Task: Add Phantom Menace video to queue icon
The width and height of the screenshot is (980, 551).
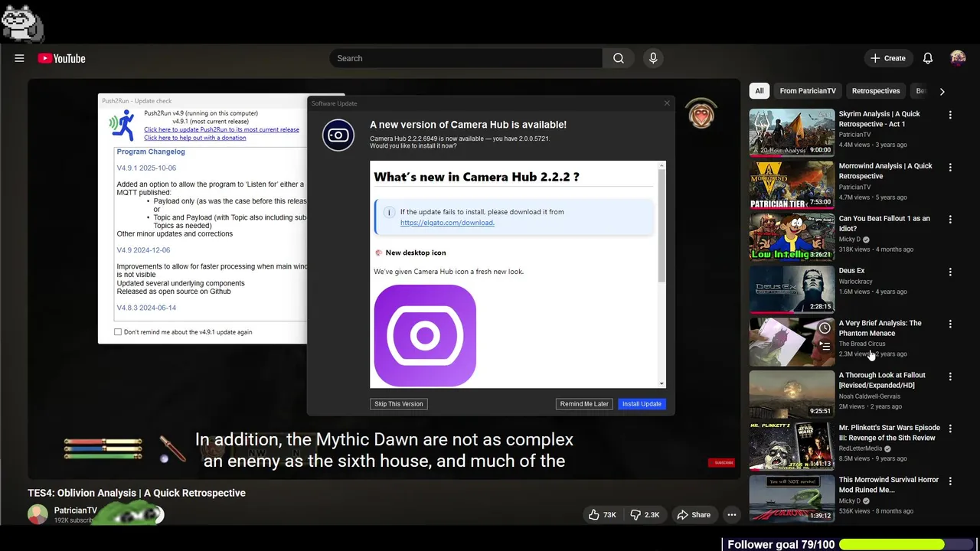Action: (x=825, y=346)
